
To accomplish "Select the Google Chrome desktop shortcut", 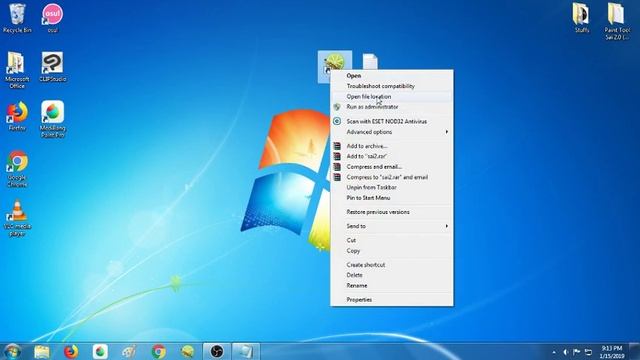I will 17,169.
